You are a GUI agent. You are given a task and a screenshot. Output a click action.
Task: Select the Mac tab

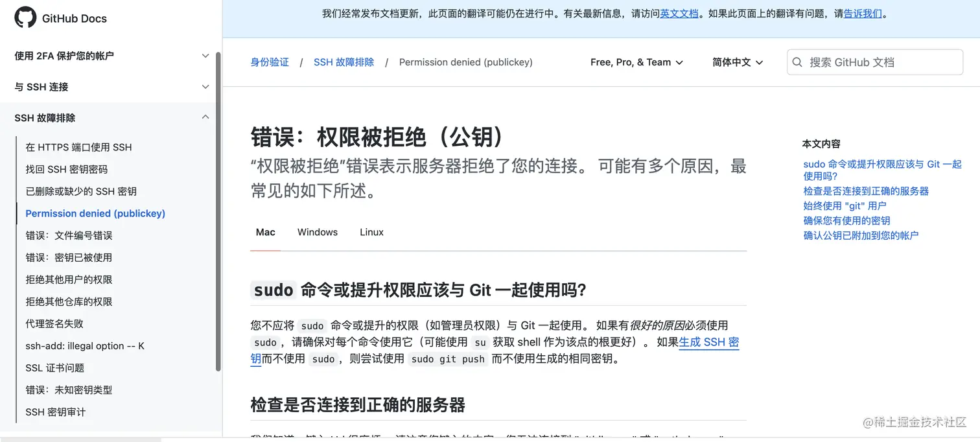coord(265,232)
